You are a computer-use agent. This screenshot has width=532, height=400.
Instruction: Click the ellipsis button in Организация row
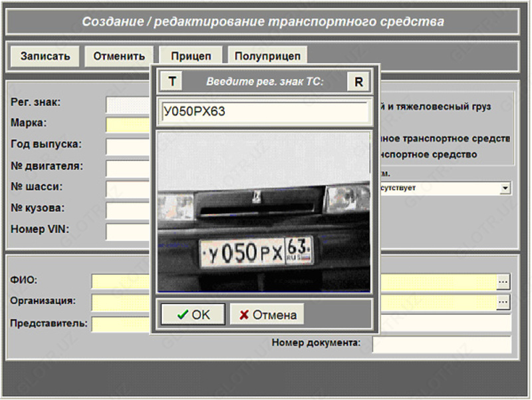(503, 302)
